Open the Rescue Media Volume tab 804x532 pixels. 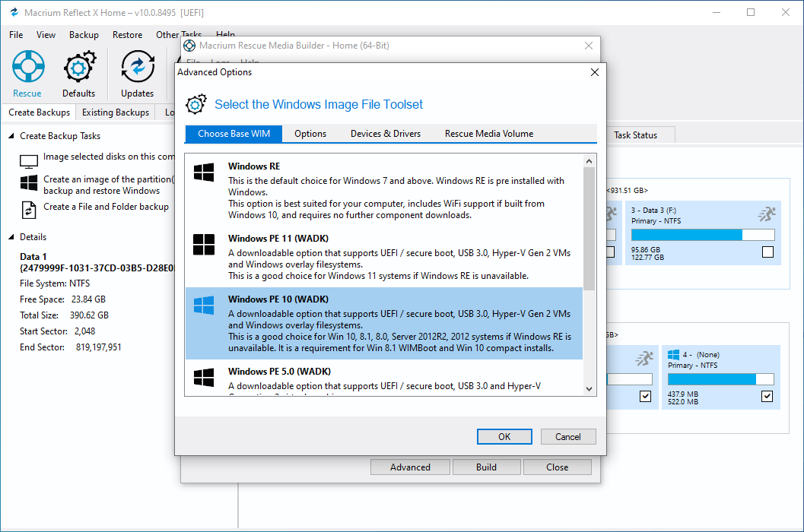489,134
